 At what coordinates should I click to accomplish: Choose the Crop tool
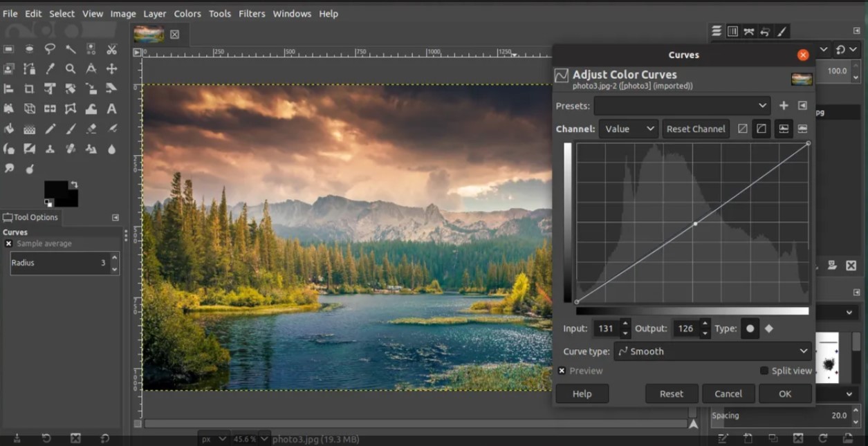tap(29, 89)
